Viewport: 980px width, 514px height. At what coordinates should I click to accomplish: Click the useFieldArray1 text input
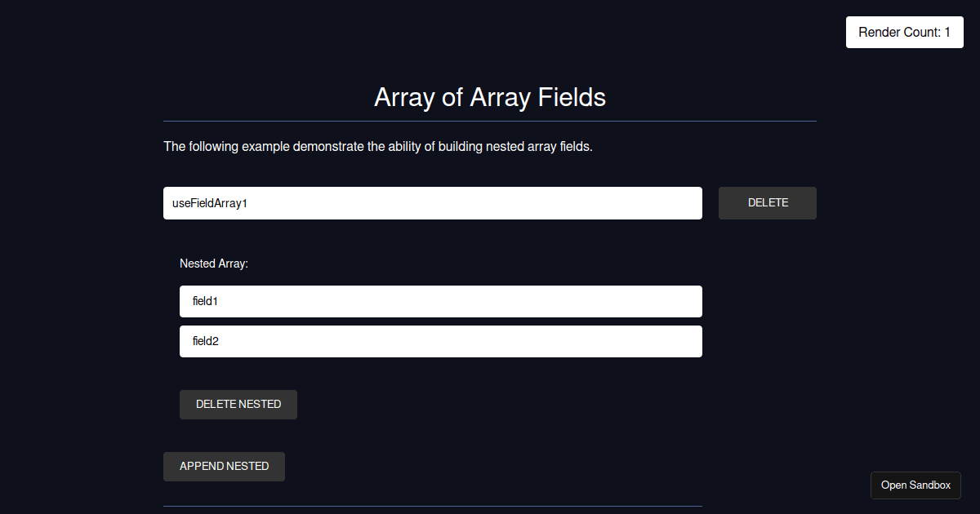pos(432,203)
